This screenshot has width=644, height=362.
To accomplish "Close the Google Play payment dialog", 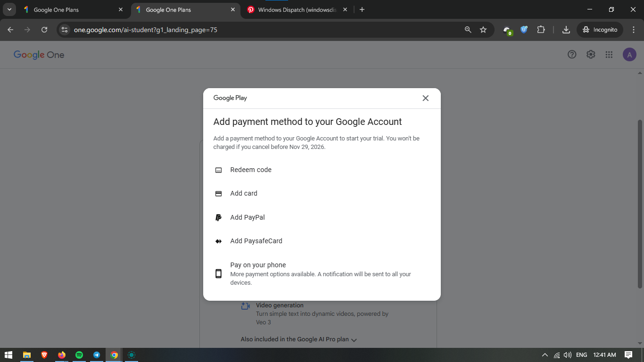I will click(x=425, y=98).
